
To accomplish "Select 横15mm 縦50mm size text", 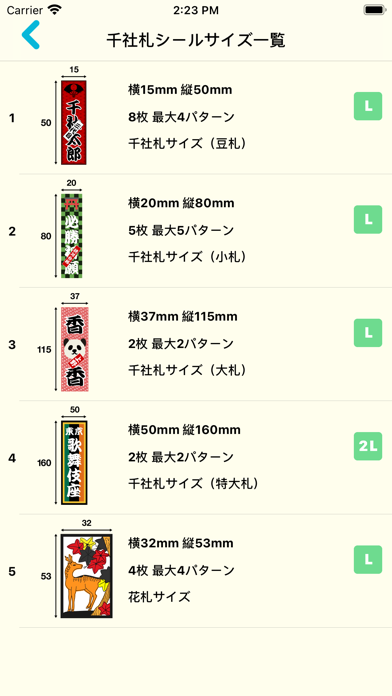I will point(180,90).
